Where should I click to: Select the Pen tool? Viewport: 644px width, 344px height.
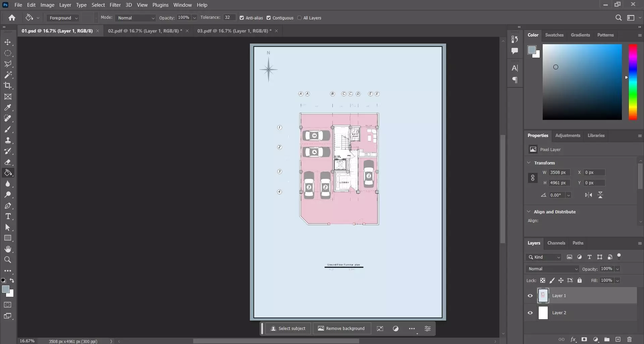point(8,206)
